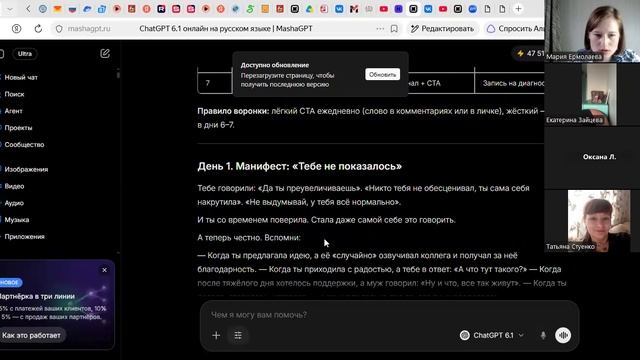Open Приложения in the sidebar
The image size is (640, 360).
point(24,236)
